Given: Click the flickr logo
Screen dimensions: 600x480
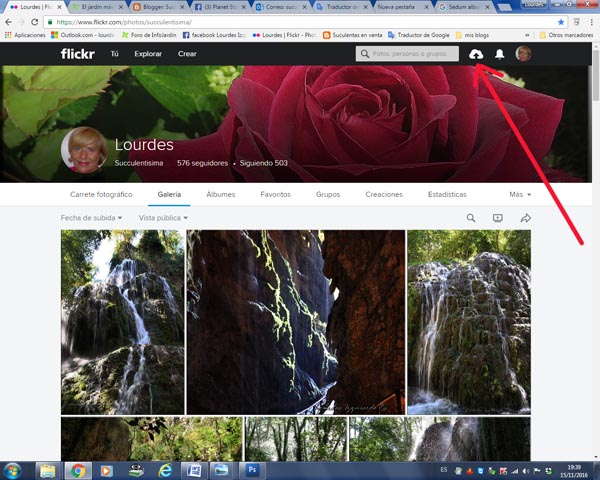Looking at the screenshot, I should click(x=77, y=54).
